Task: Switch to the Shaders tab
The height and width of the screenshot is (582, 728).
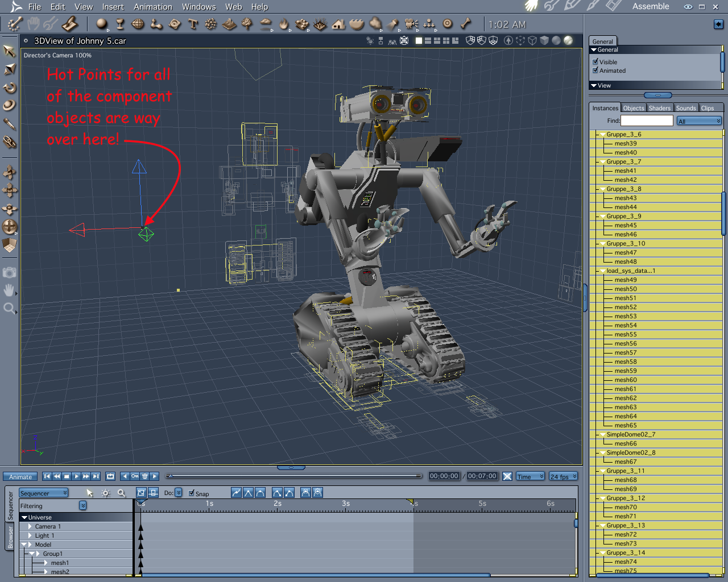Action: [x=660, y=108]
